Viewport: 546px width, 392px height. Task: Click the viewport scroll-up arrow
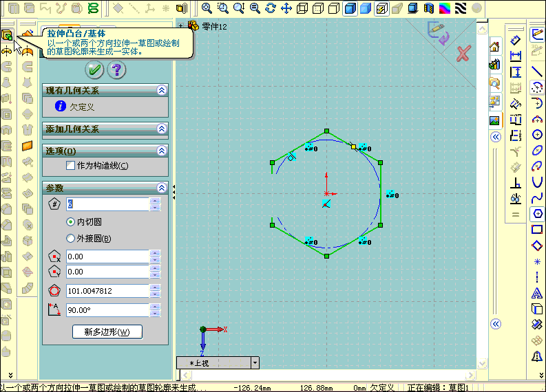pos(482,29)
